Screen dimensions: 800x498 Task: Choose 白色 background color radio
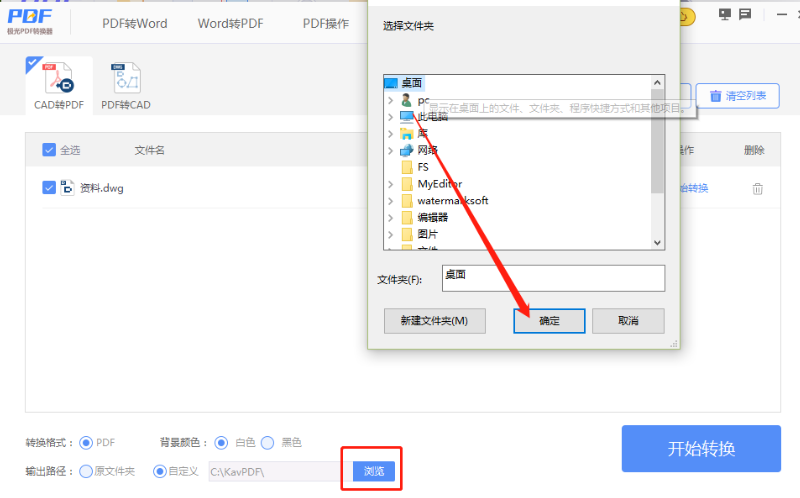pos(221,442)
